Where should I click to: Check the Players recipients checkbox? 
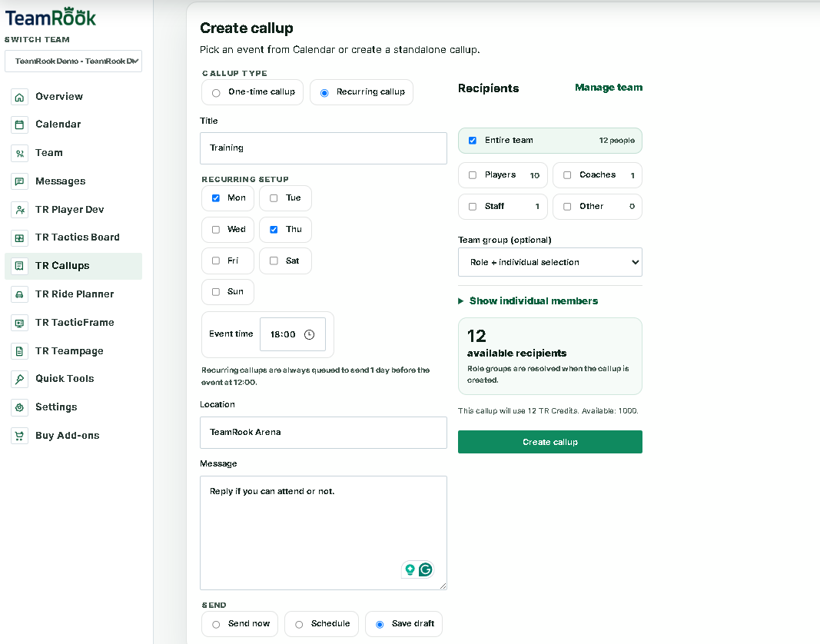click(x=473, y=175)
